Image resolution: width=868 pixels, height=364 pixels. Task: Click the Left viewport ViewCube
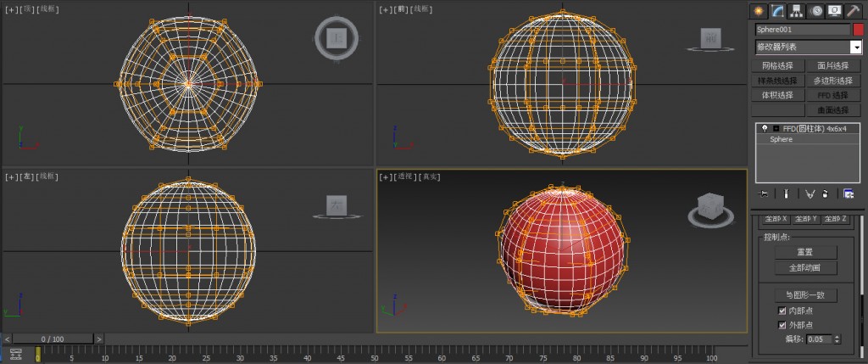point(336,205)
